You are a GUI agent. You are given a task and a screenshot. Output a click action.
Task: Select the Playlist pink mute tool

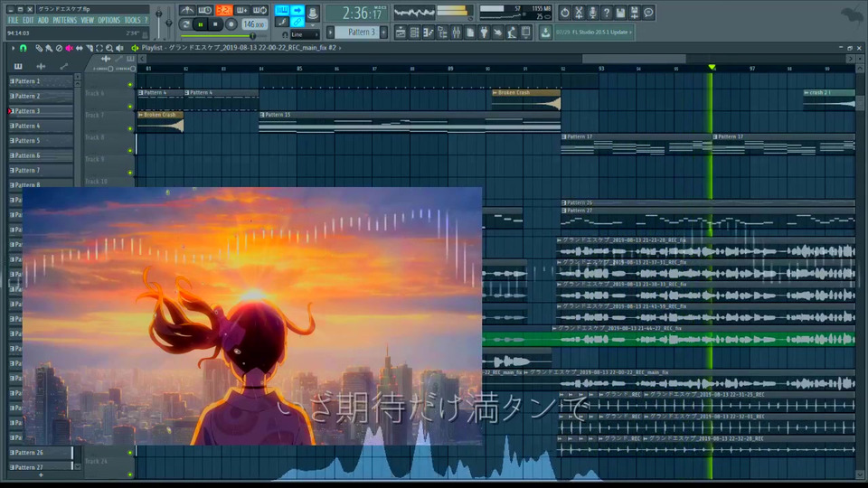pos(69,48)
